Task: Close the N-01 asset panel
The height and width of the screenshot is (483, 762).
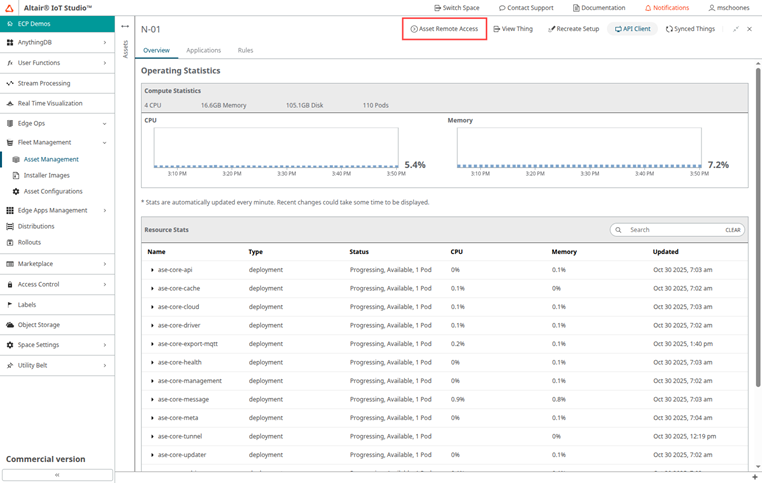Action: (x=749, y=29)
